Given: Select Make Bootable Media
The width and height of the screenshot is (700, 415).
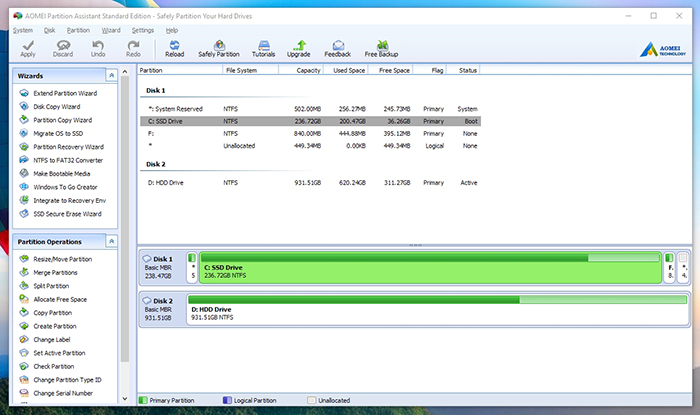Looking at the screenshot, I should (x=62, y=174).
